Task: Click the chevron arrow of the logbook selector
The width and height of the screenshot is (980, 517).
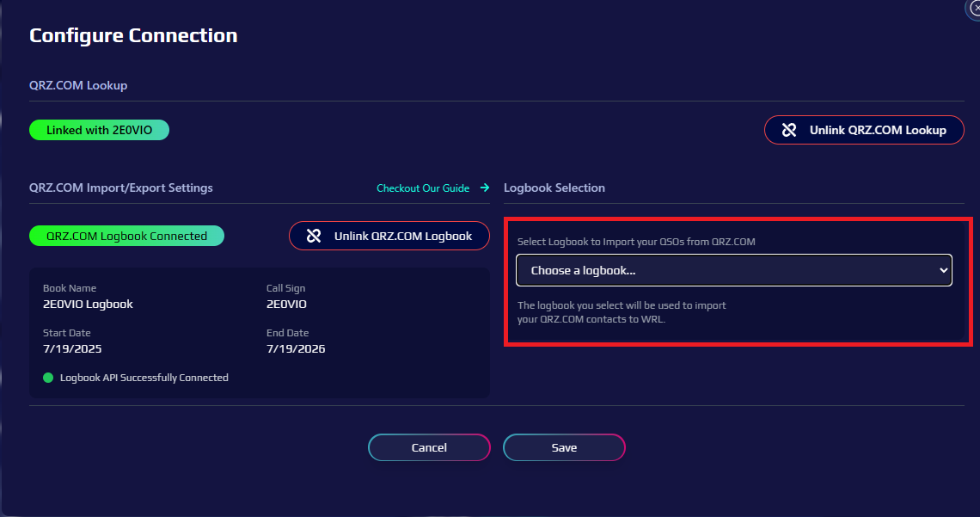Action: click(x=943, y=270)
